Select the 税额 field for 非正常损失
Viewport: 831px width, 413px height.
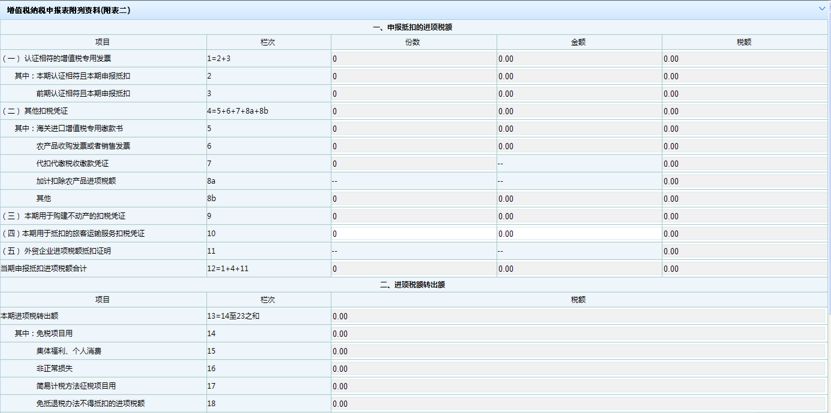[578, 368]
